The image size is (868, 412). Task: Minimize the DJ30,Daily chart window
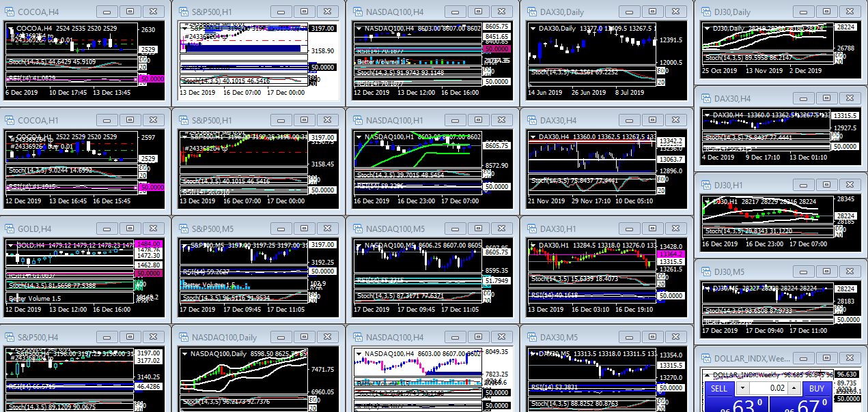tap(803, 12)
